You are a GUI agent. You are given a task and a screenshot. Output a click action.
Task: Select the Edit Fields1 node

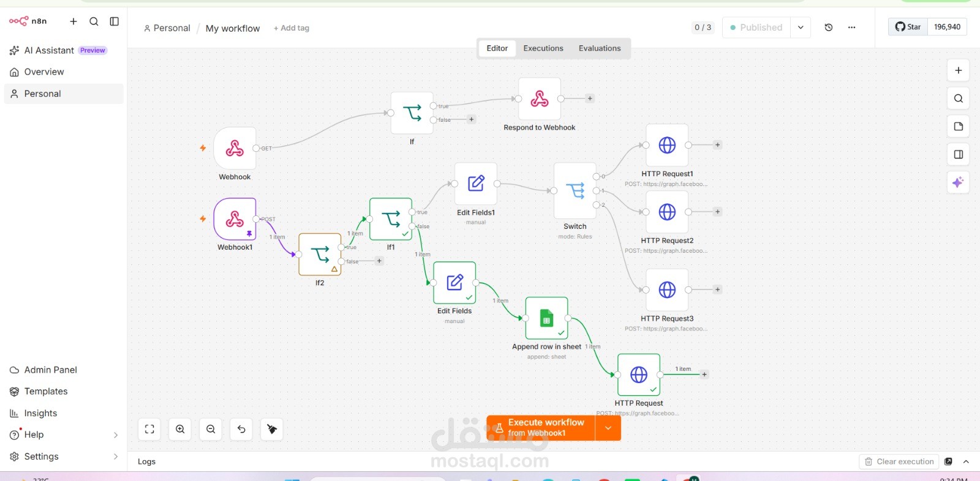click(x=476, y=184)
